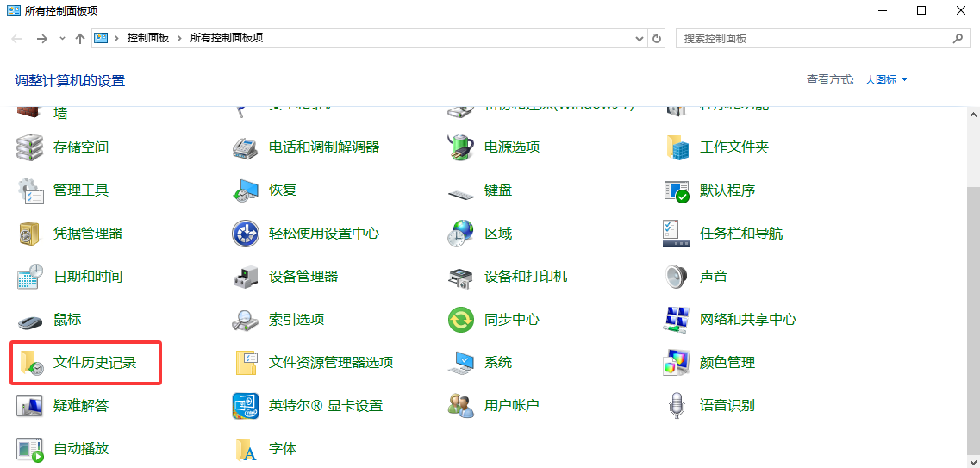
Task: Open the 语音识别 microphone icon
Action: pyautogui.click(x=677, y=406)
